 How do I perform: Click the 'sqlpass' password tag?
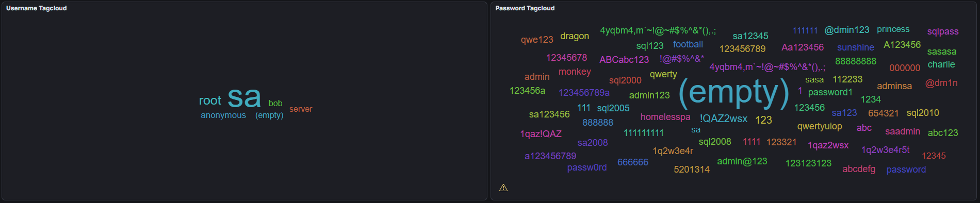(x=943, y=31)
